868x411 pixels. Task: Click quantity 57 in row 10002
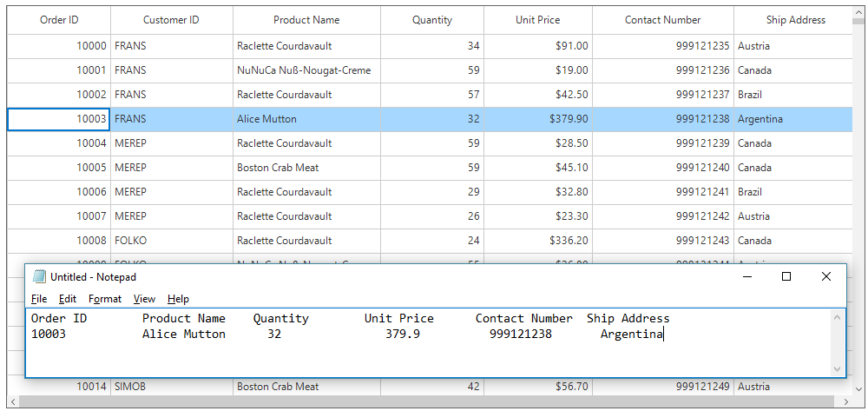coord(432,95)
